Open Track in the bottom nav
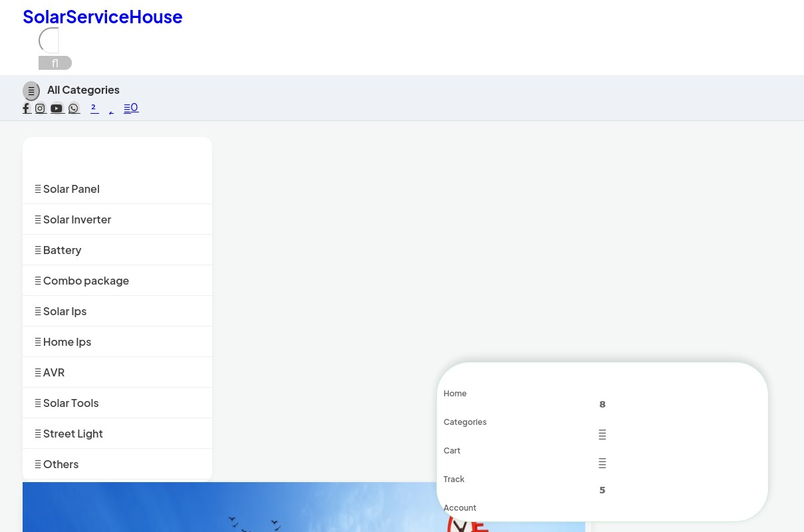 coord(454,479)
